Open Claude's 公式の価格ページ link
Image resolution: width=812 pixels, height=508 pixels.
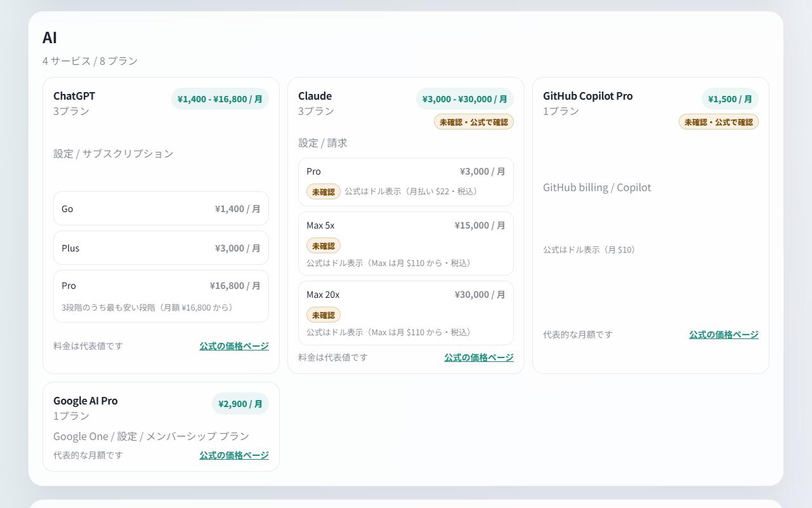tap(479, 358)
